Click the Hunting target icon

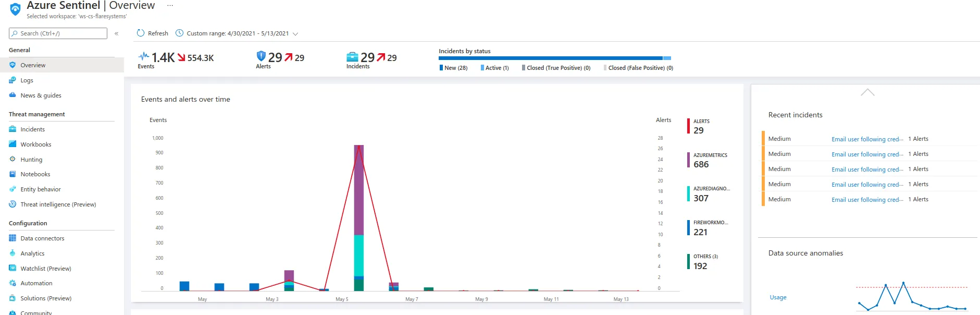click(13, 160)
